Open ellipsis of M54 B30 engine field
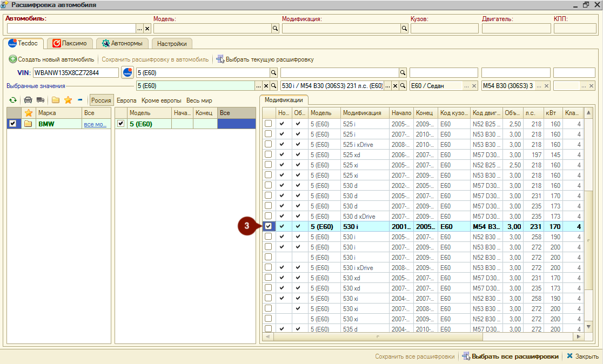Screen dimensions: 603x364 539,86
